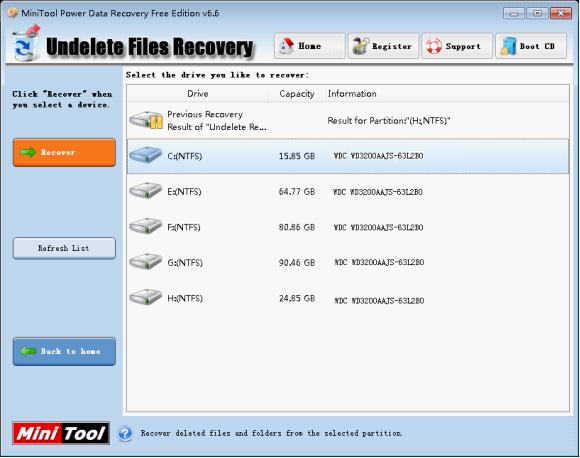Select Previous Recovery Result drive icon
The height and width of the screenshot is (458, 580).
146,120
